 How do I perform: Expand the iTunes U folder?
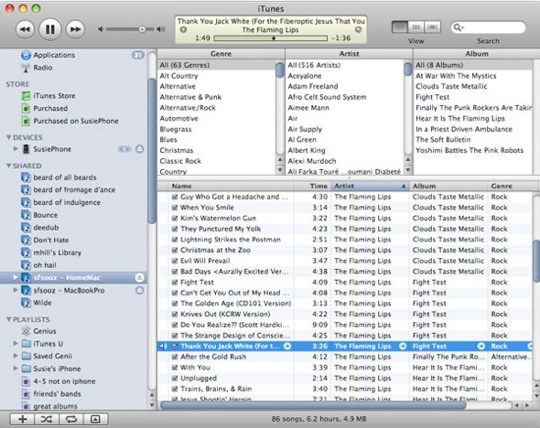point(15,343)
